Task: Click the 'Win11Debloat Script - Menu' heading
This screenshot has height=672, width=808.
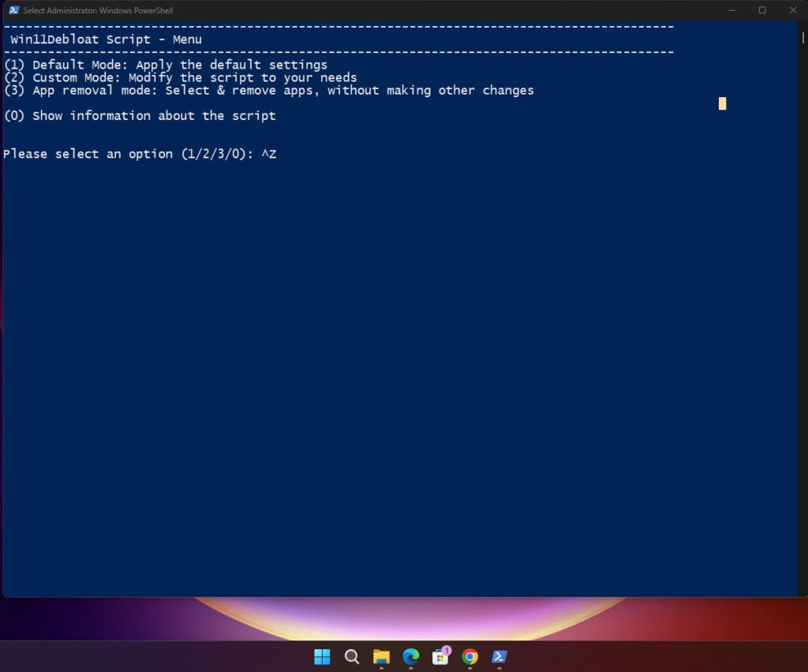Action: tap(107, 39)
